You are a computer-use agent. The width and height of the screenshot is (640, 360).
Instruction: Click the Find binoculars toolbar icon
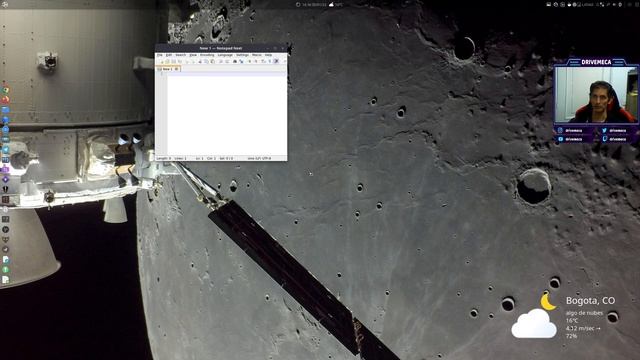[x=235, y=62]
